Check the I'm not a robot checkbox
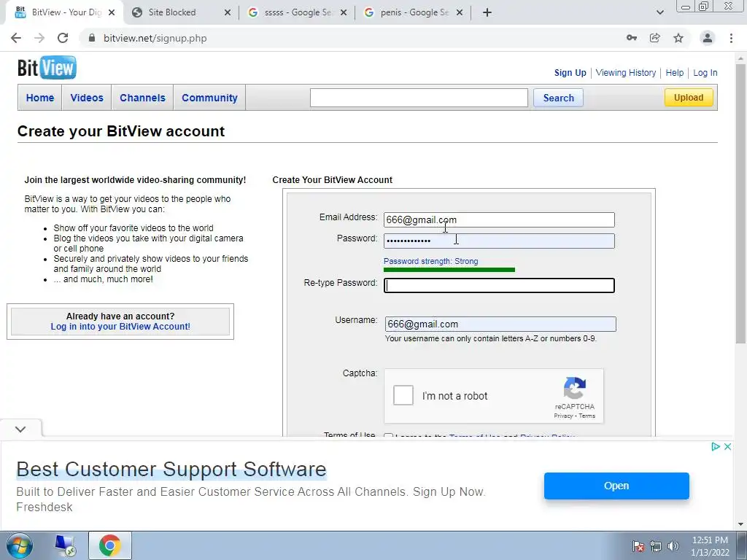 tap(403, 395)
